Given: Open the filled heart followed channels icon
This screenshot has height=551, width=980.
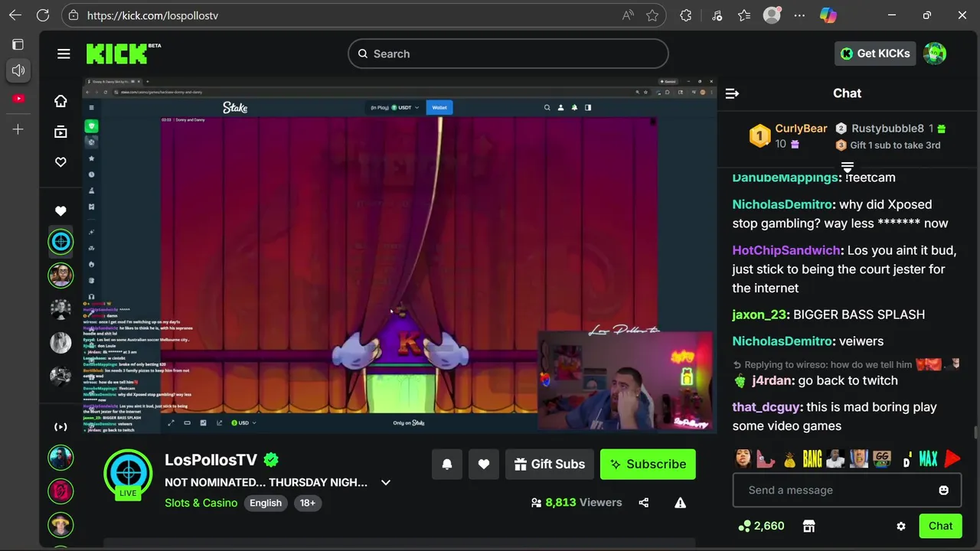Looking at the screenshot, I should point(60,211).
